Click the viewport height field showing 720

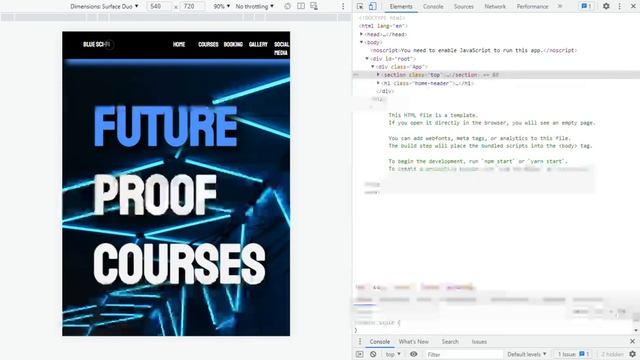point(192,7)
